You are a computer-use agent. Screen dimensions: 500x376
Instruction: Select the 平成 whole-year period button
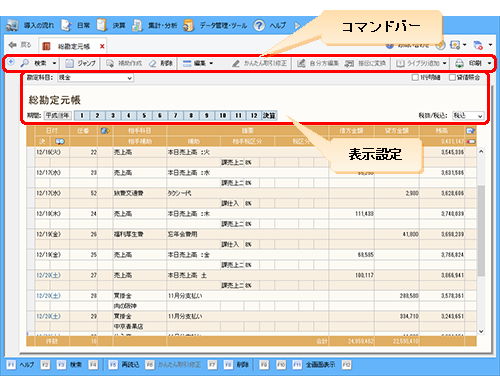pos(58,116)
